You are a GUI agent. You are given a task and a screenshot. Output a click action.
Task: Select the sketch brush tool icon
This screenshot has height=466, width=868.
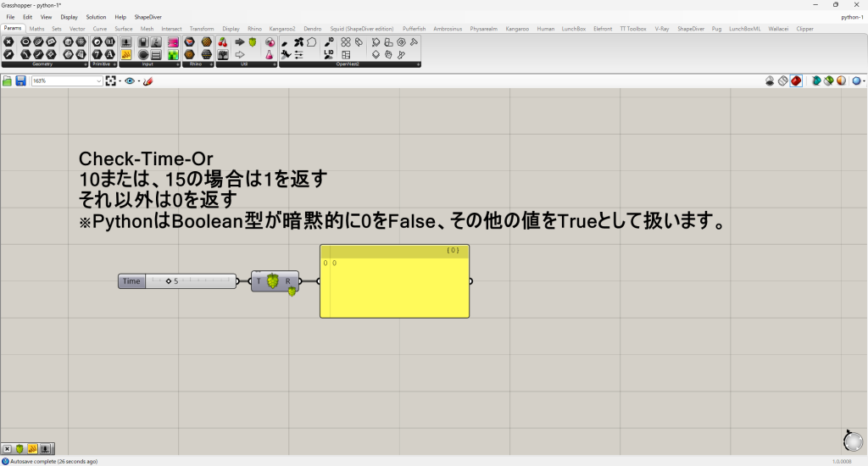pyautogui.click(x=147, y=81)
